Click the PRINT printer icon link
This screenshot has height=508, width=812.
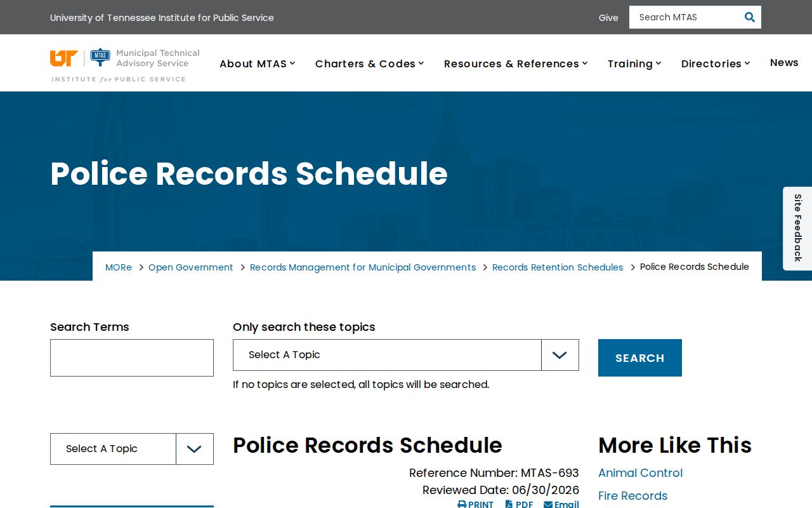click(475, 504)
